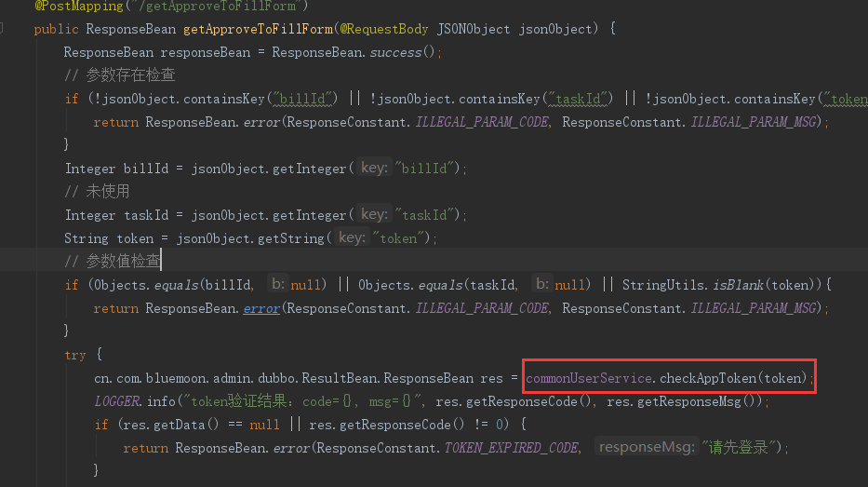Click the commonUserService identifier

coord(589,378)
